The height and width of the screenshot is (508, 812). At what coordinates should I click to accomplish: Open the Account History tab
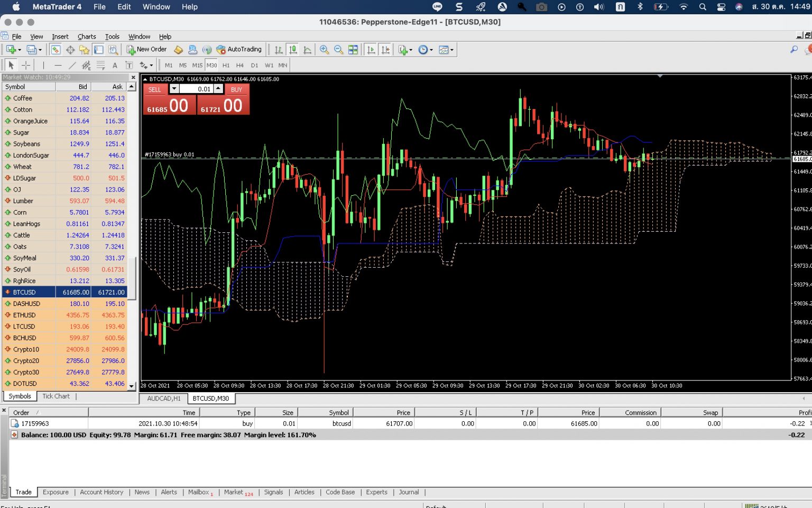[x=101, y=492]
